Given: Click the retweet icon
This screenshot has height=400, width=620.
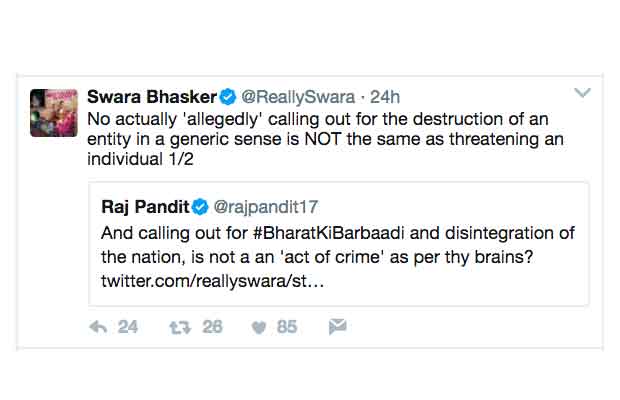Looking at the screenshot, I should click(x=182, y=327).
